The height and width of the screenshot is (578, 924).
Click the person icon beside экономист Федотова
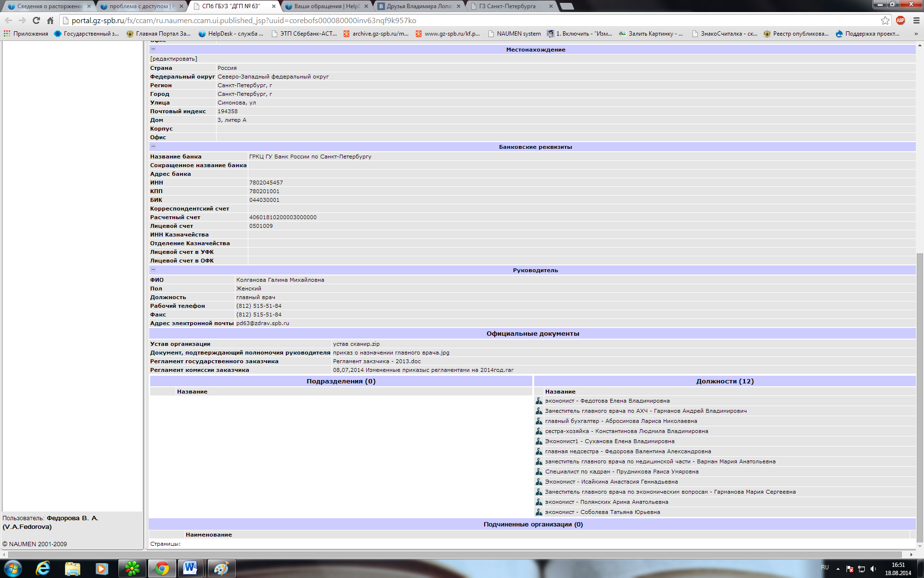click(x=539, y=401)
